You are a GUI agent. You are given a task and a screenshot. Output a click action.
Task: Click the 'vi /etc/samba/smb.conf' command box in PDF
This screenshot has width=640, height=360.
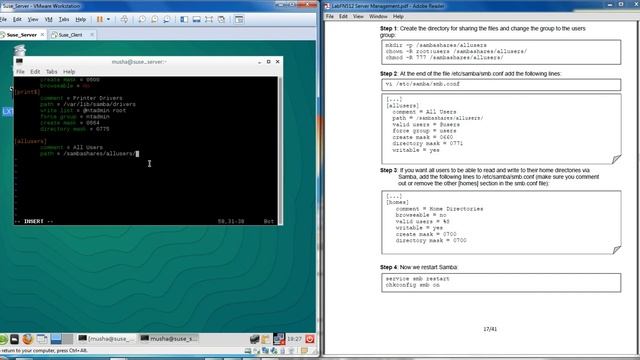click(x=501, y=84)
